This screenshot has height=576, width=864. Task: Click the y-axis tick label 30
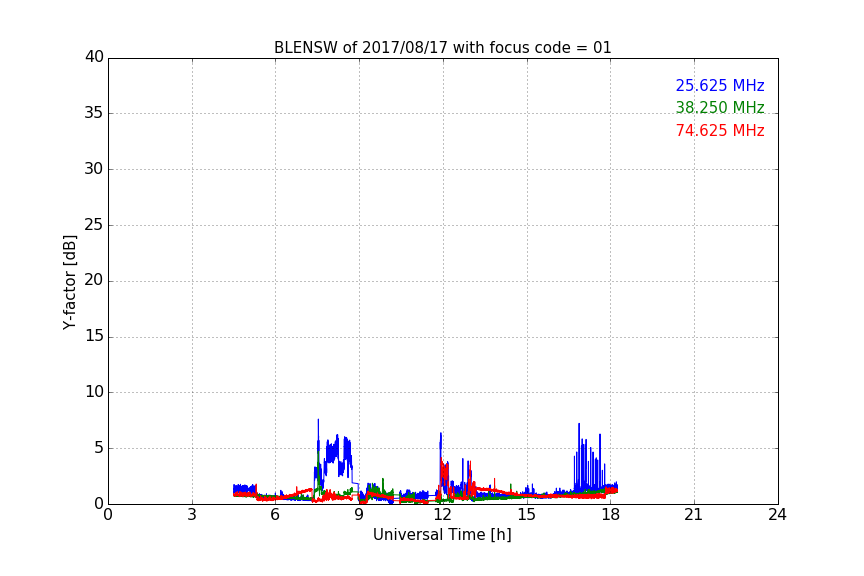tap(94, 169)
